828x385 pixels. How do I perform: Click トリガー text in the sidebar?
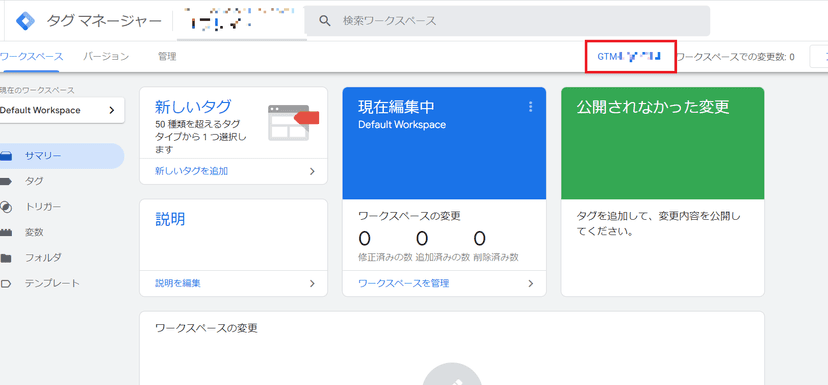click(43, 206)
